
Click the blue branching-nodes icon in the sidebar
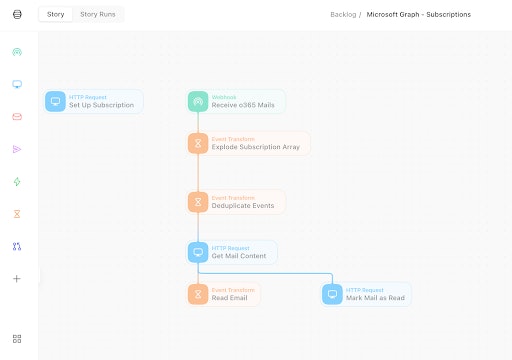[17, 246]
